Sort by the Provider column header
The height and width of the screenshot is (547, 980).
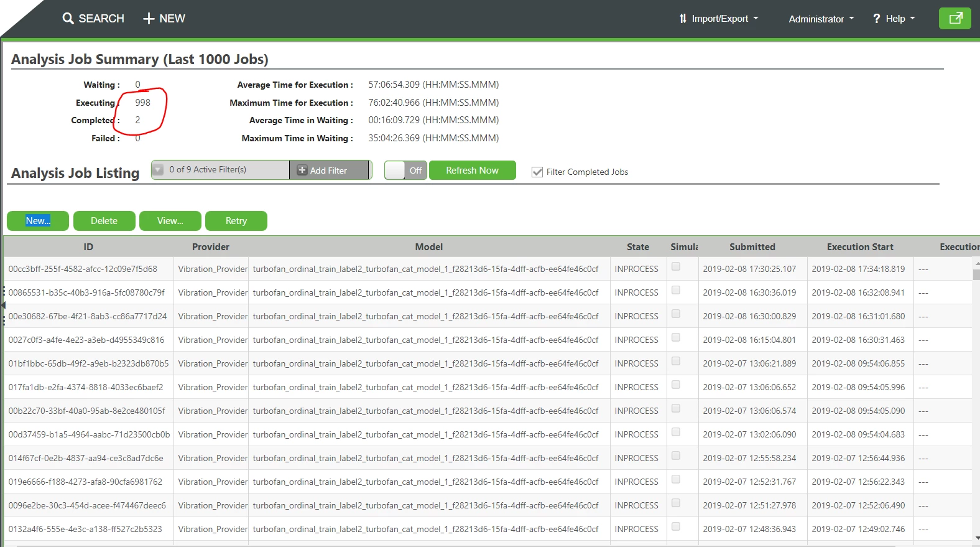click(211, 247)
